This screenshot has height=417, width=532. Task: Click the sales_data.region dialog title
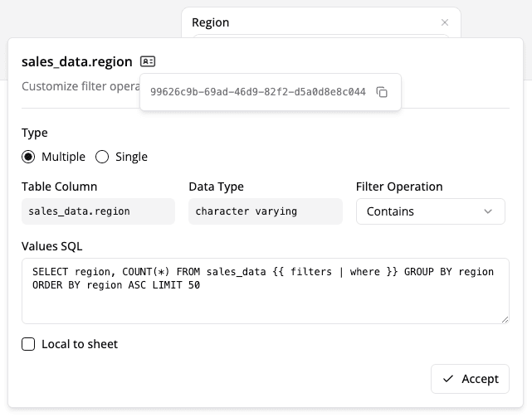click(76, 61)
